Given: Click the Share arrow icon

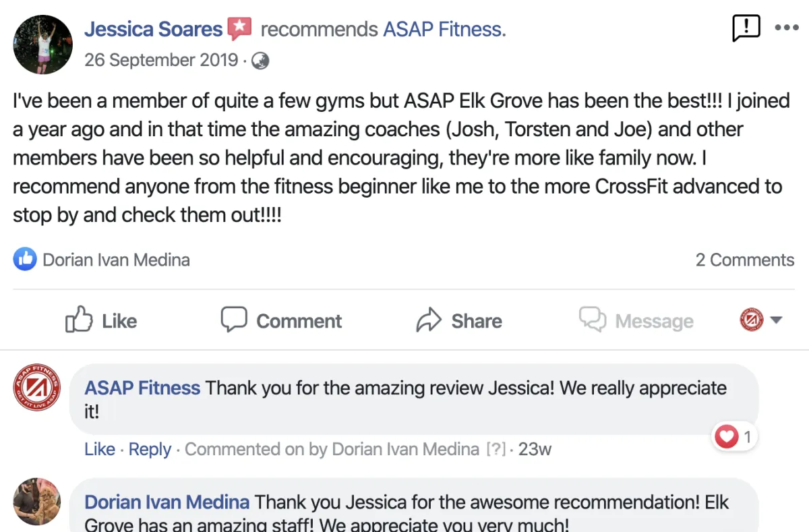Looking at the screenshot, I should tap(429, 320).
